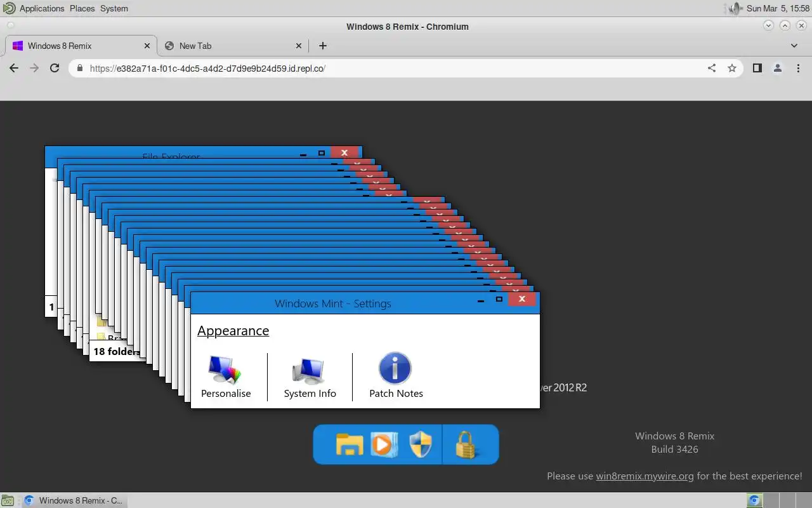Viewport: 812px width, 508px height.
Task: Click the Windows Mint - Settings title text
Action: [x=333, y=304]
